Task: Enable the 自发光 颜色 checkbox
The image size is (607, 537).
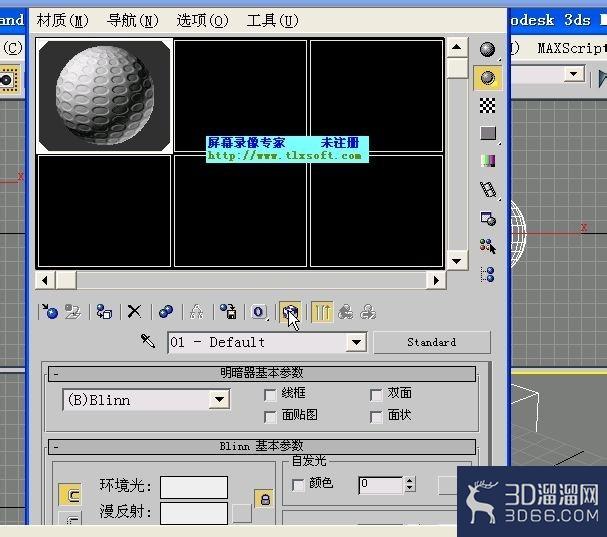Action: point(298,485)
